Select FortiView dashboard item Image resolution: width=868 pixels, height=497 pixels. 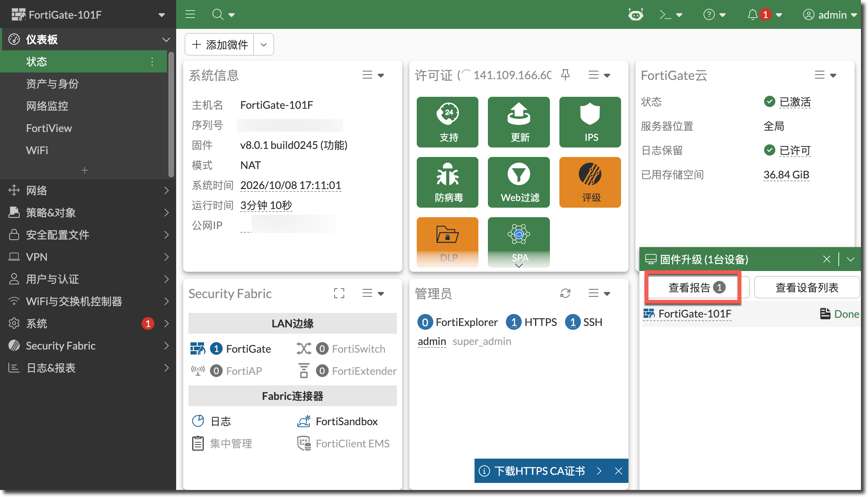point(84,128)
